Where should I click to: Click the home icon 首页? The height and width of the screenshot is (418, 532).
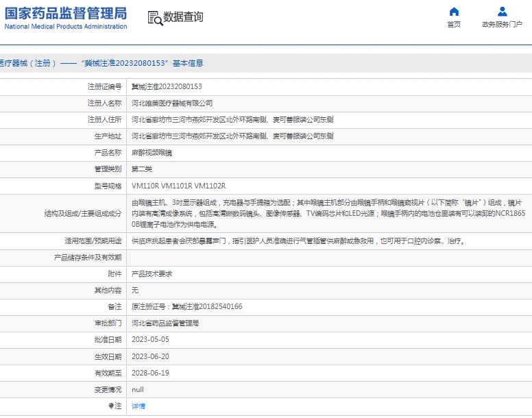pos(454,12)
